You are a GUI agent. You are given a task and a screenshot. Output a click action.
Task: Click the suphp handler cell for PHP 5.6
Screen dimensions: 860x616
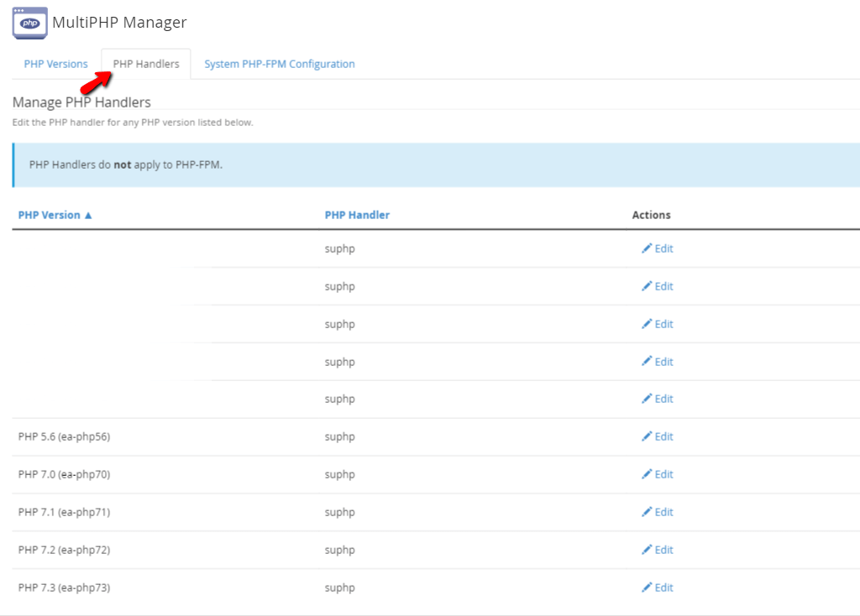pos(339,437)
